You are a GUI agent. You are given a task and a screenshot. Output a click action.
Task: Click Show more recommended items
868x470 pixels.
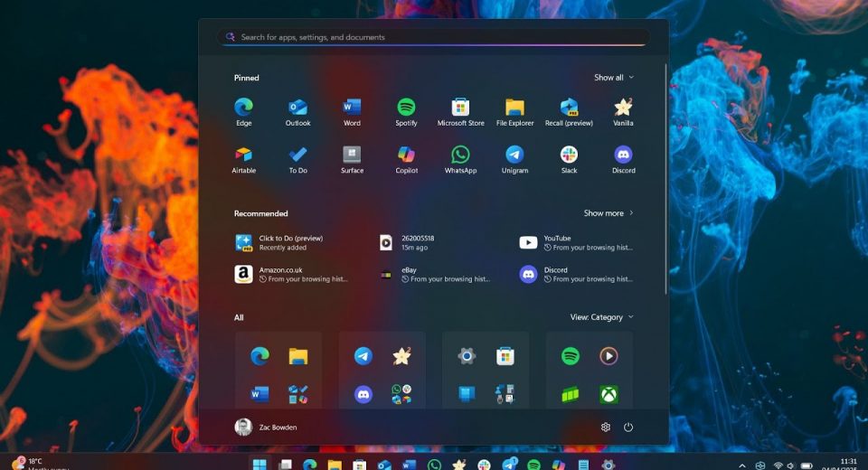[609, 213]
